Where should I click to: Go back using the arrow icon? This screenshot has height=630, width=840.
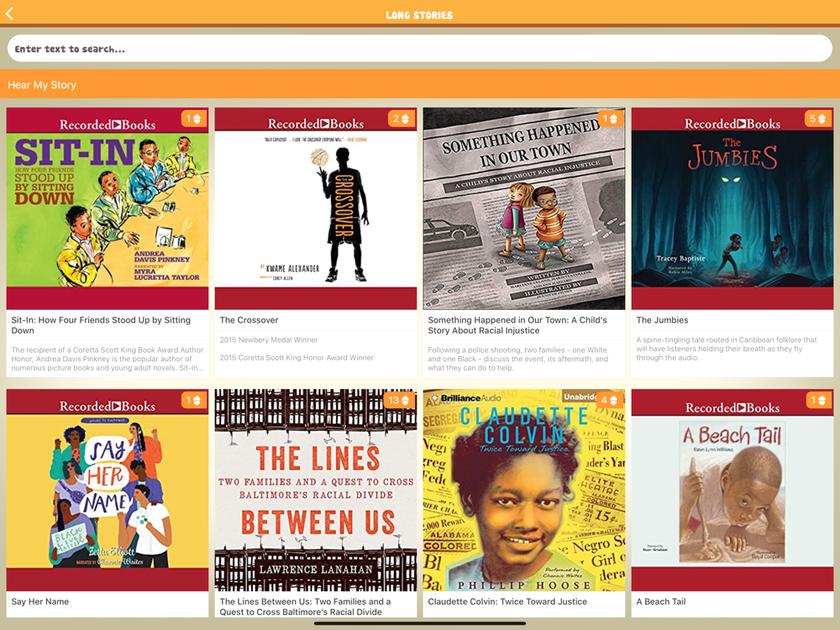(x=9, y=14)
